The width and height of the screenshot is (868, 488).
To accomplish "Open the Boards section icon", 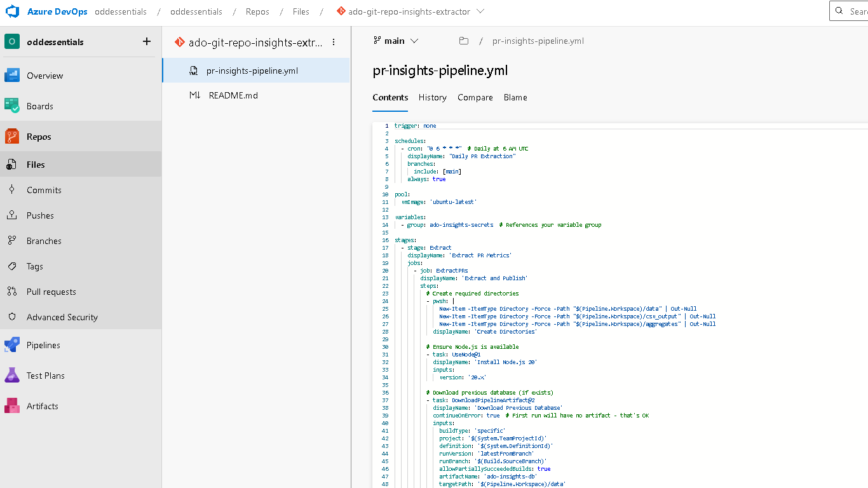I will click(12, 106).
